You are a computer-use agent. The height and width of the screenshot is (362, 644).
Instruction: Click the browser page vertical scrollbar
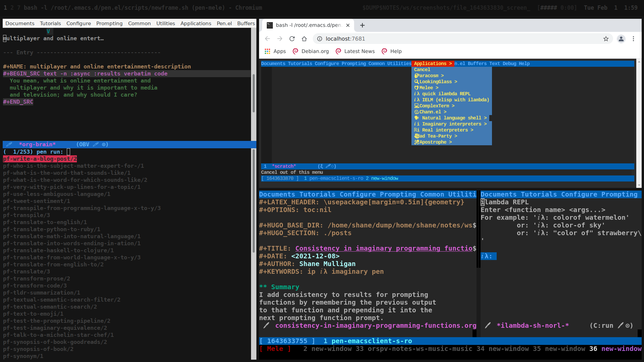[639, 123]
